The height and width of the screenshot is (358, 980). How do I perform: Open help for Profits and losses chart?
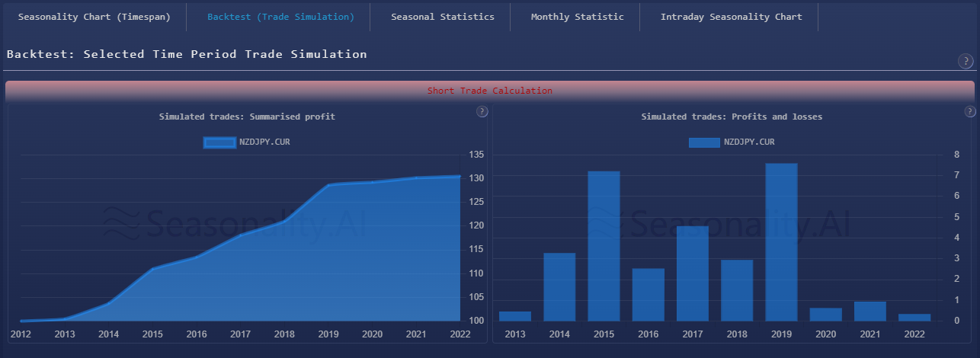[x=969, y=112]
